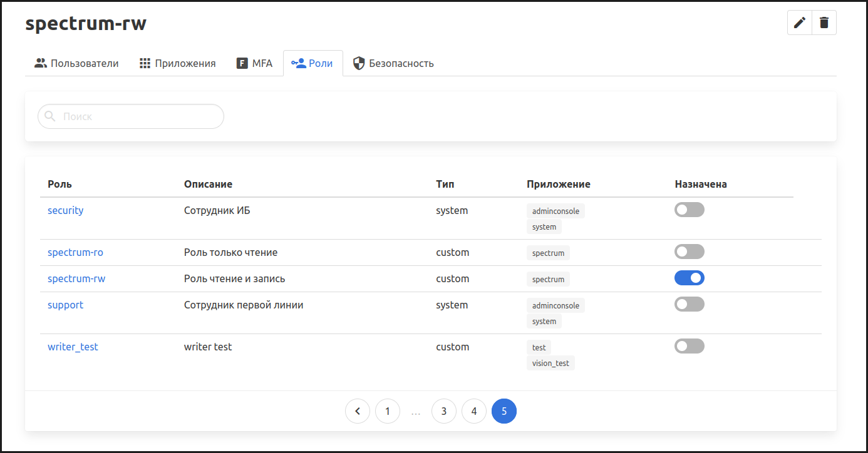Select page 3 in pagination
Viewport: 868px width, 453px height.
pos(444,411)
